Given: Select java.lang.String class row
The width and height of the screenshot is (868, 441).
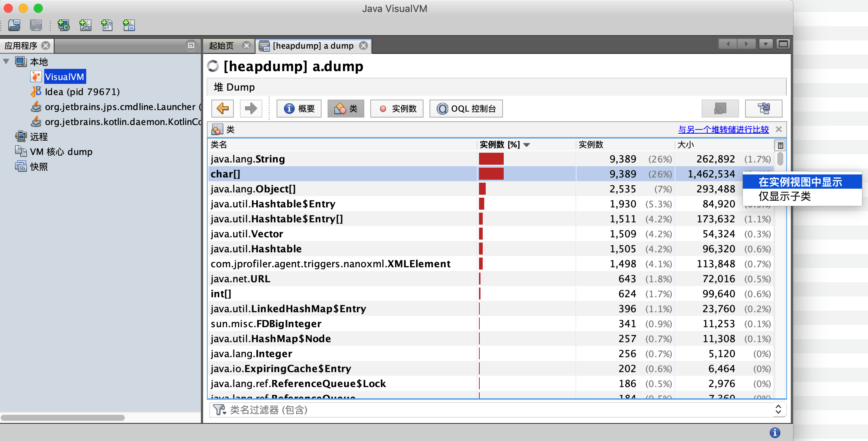Looking at the screenshot, I should pos(491,159).
